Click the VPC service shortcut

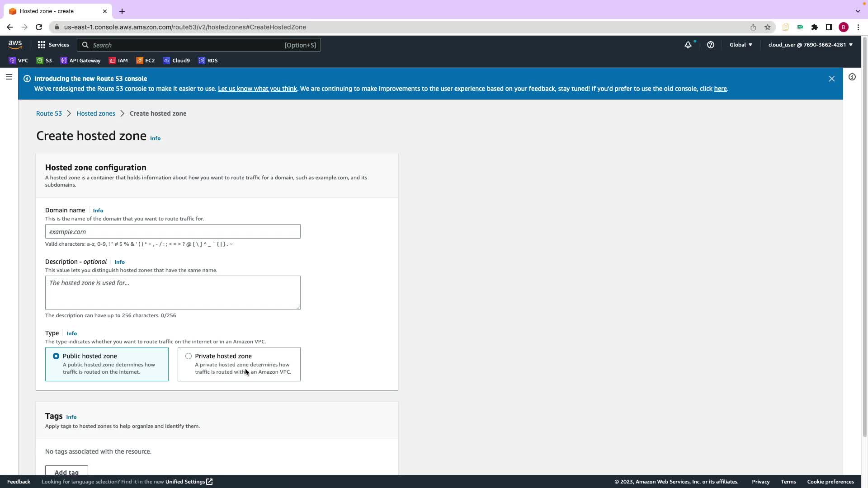(x=19, y=61)
